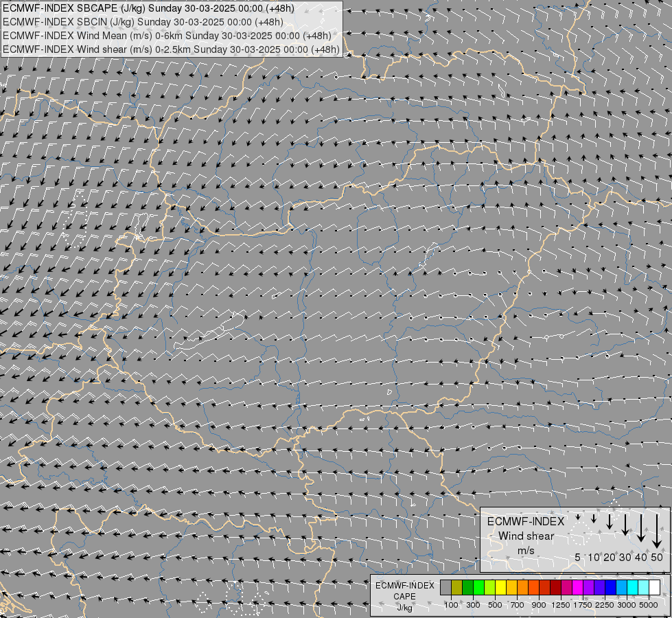
Task: Click the '3000' tick label on the CAPE scale
Action: tap(627, 605)
